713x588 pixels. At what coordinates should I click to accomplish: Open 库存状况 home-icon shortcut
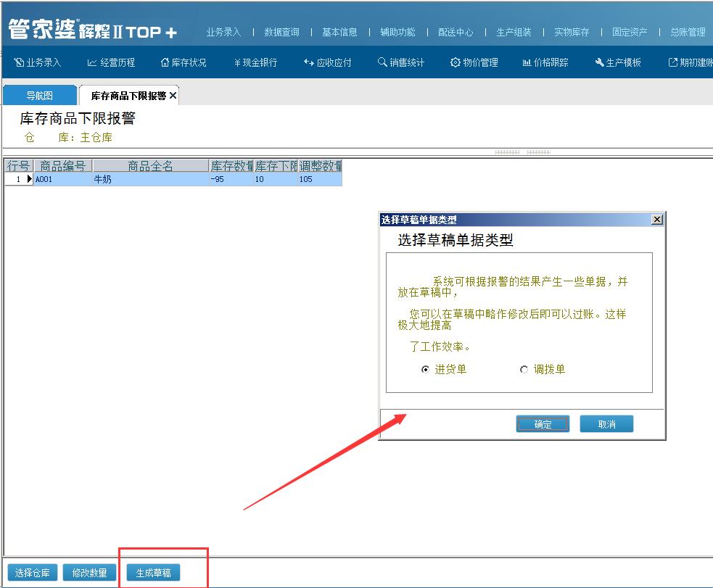(184, 62)
